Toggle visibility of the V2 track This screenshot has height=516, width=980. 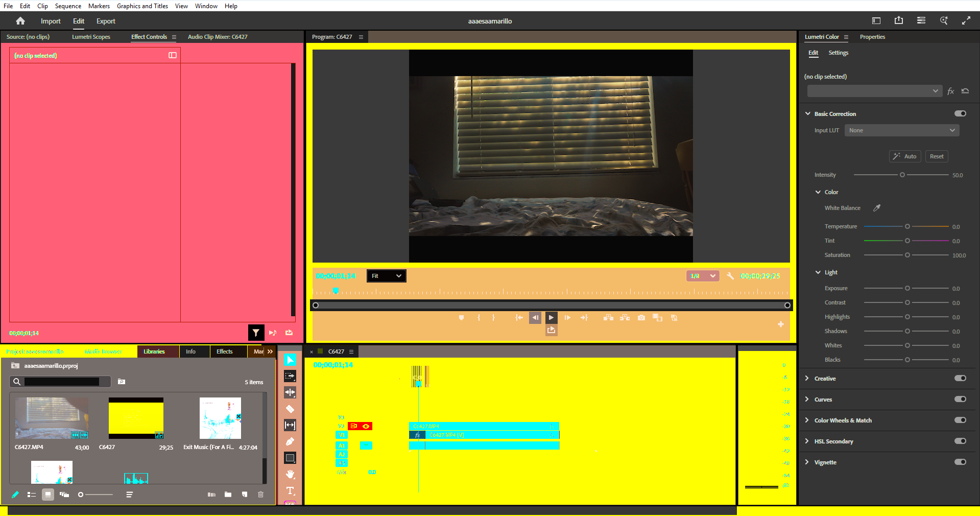pos(366,426)
